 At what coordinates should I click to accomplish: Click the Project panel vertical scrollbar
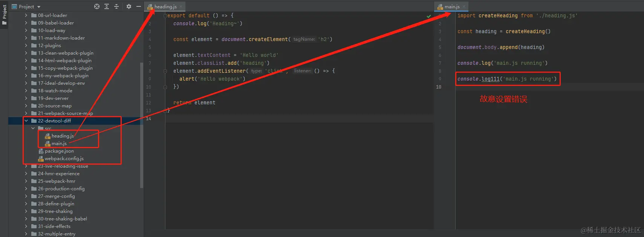(141, 124)
